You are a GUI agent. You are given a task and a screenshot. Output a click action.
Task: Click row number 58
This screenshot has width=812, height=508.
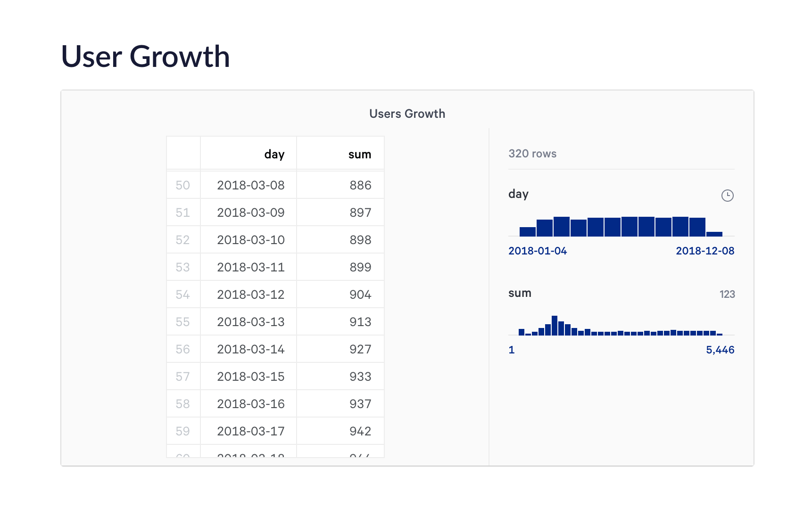tap(182, 404)
